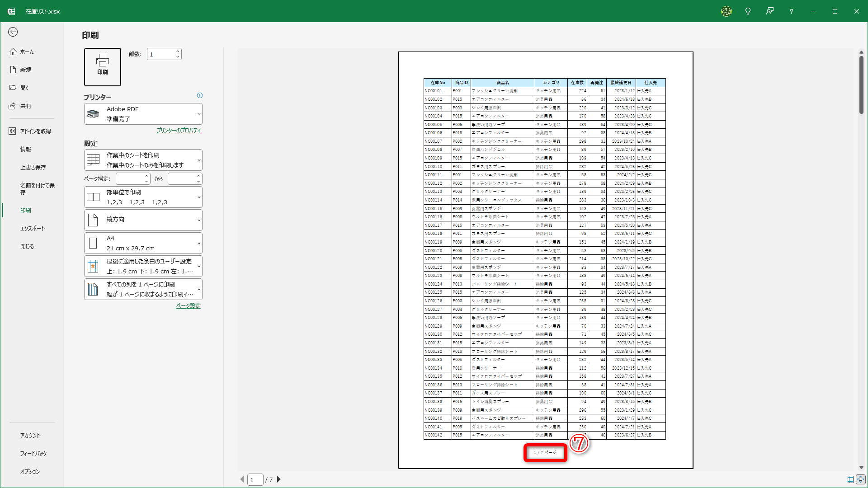Image resolution: width=868 pixels, height=488 pixels.
Task: Go to previous page preview arrow
Action: point(242,479)
